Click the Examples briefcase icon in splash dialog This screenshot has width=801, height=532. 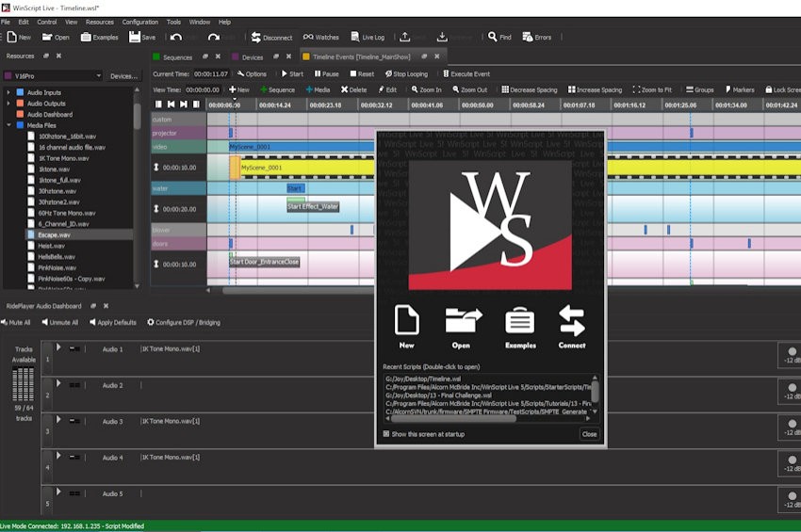(x=519, y=321)
